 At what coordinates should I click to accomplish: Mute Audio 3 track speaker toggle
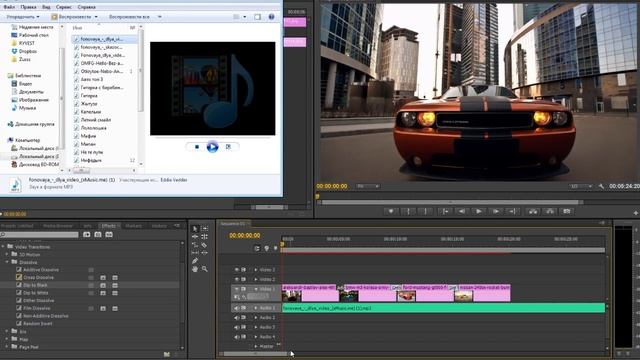[236, 327]
